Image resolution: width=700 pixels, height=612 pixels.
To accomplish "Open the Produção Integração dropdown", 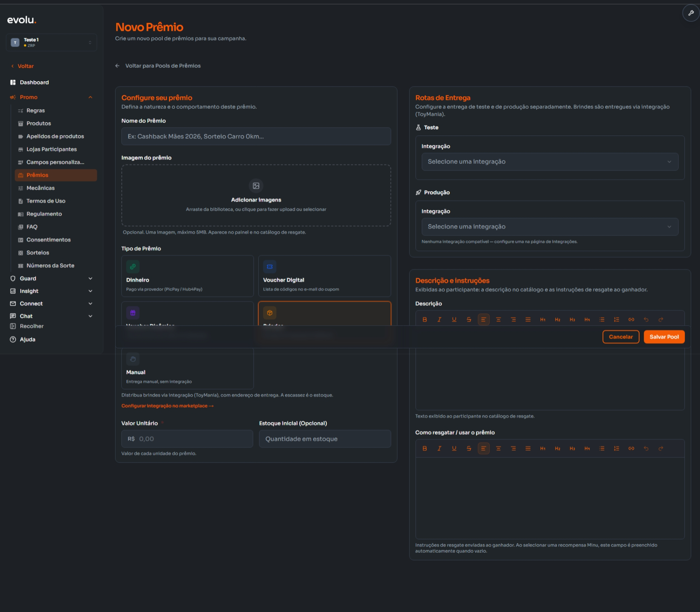I will tap(549, 227).
